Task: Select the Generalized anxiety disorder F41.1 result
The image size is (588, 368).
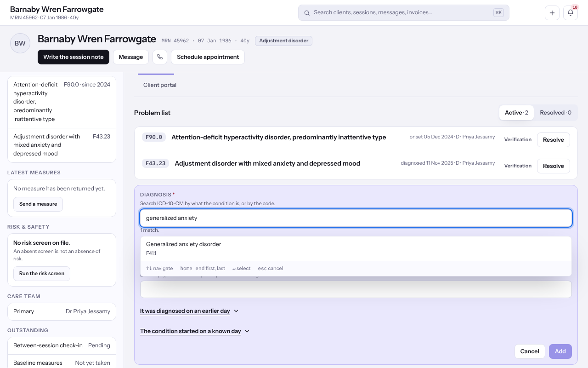Action: (356, 248)
